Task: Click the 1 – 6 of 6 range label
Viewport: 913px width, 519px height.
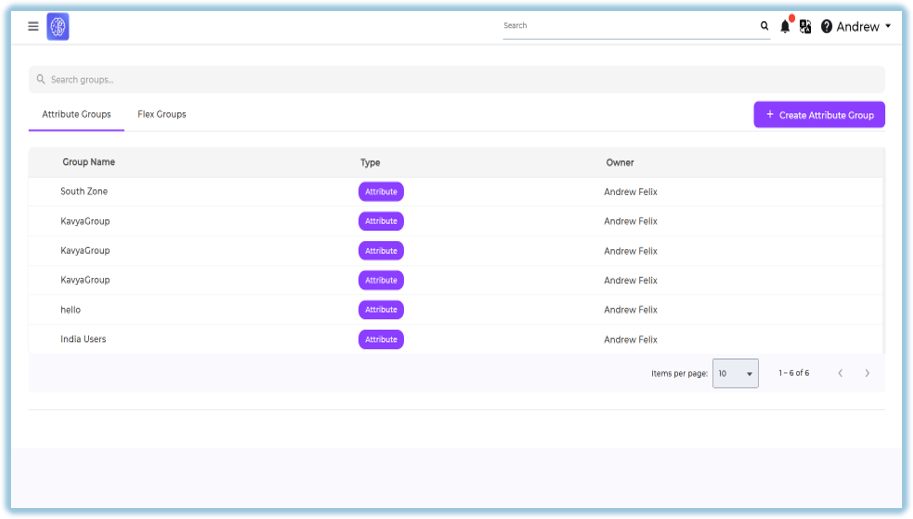Action: (794, 373)
